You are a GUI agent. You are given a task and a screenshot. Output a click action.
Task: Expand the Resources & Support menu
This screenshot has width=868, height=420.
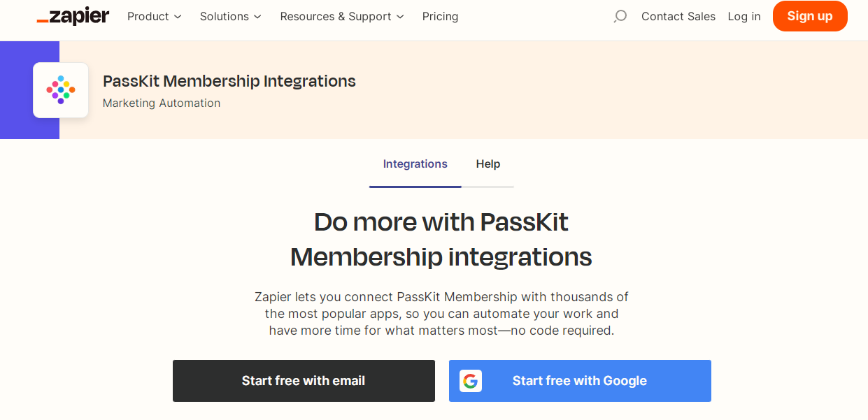point(342,16)
